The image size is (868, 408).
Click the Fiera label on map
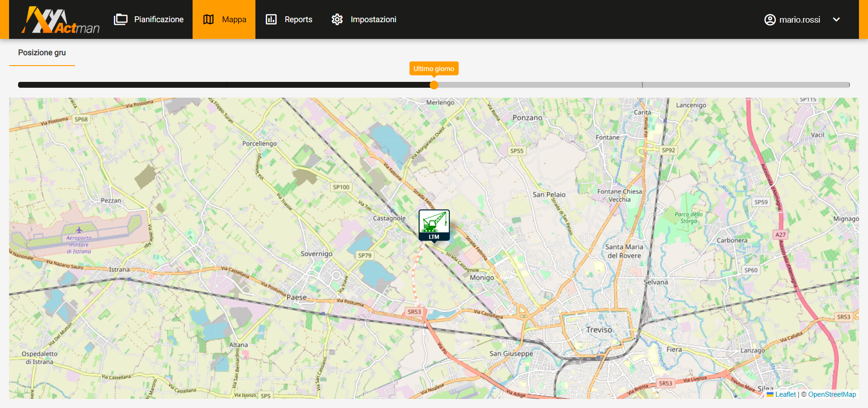coord(674,349)
